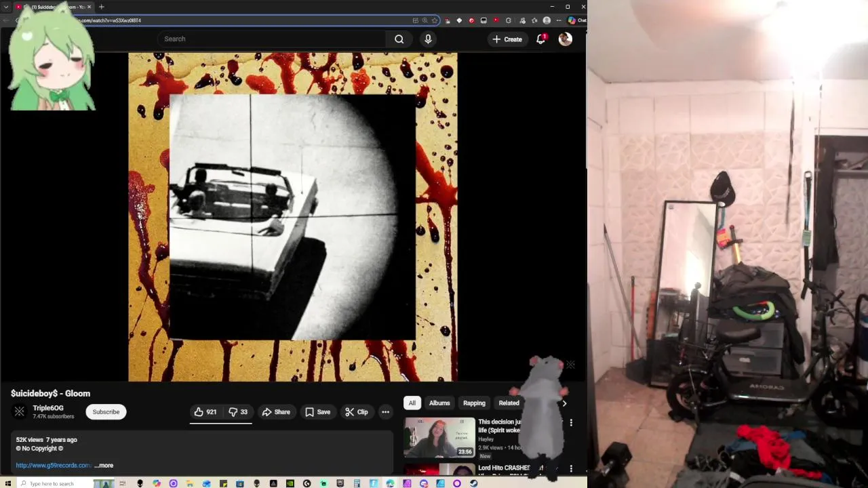This screenshot has height=488, width=868.
Task: Close the $uicideboy$ browser tab
Action: tap(89, 7)
